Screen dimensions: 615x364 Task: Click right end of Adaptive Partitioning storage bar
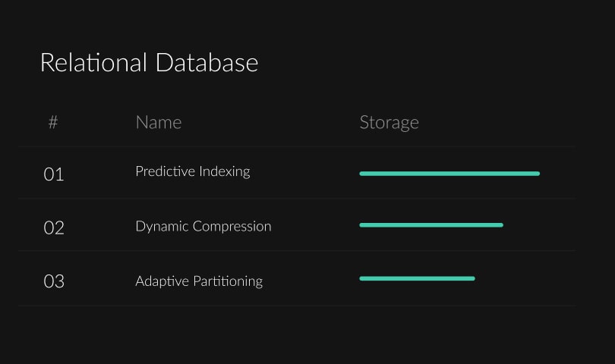click(x=472, y=278)
